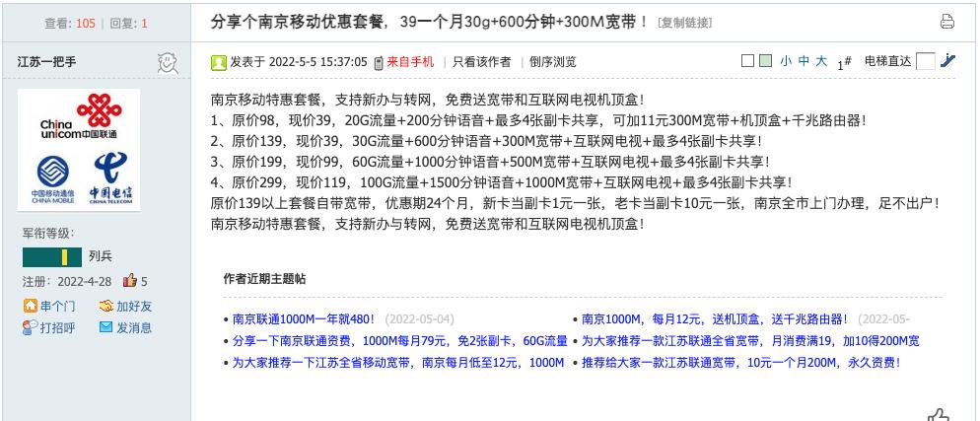Click the military rank badge bar
The width and height of the screenshot is (980, 421).
[52, 256]
